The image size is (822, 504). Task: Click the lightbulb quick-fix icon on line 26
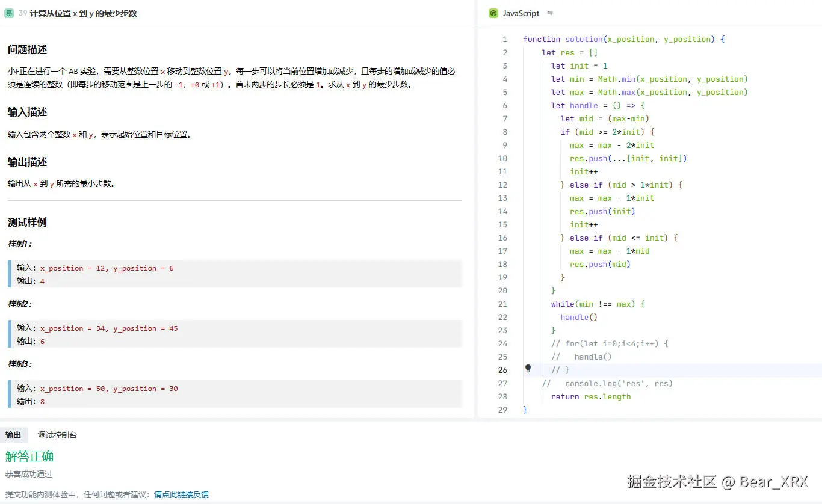click(x=528, y=369)
